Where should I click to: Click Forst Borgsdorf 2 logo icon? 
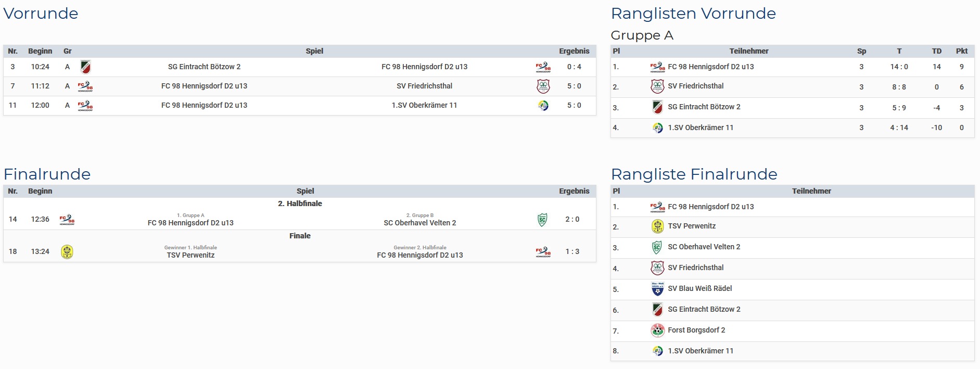[657, 330]
